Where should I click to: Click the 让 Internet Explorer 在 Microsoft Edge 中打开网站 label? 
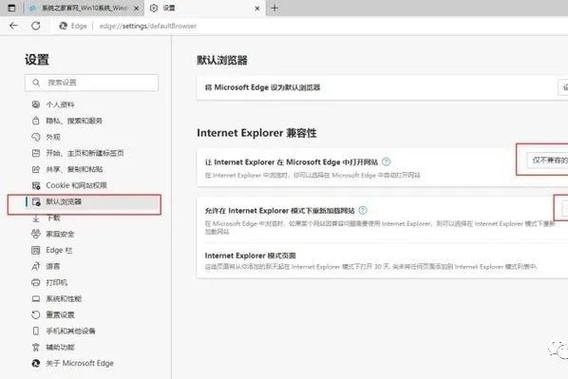[292, 162]
